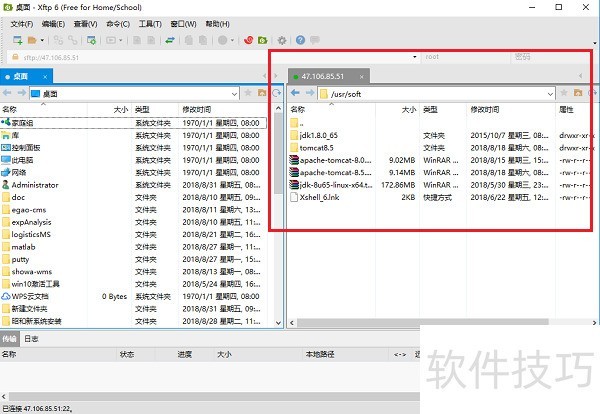600x414 pixels.
Task: Go to remote parent folder ..
Action: coord(297,123)
